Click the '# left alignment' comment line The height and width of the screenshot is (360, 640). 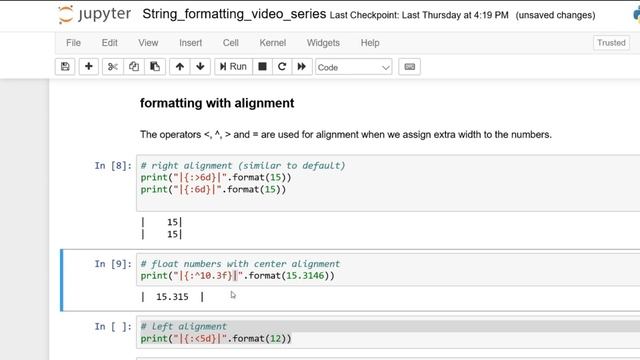click(183, 327)
